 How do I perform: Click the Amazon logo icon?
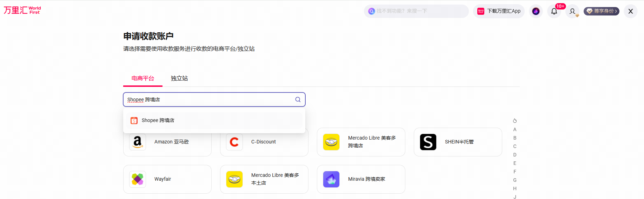click(x=138, y=142)
